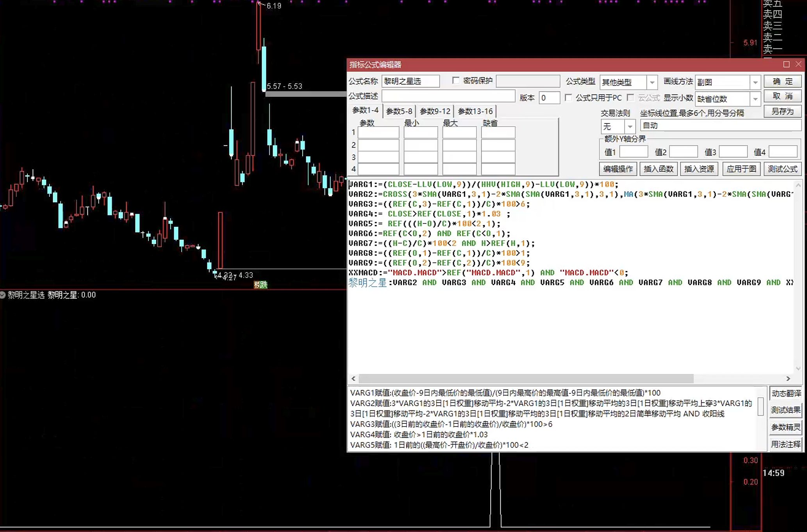Toggle the 云公式 checkbox
Viewport: 807px width, 532px height.
[630, 97]
